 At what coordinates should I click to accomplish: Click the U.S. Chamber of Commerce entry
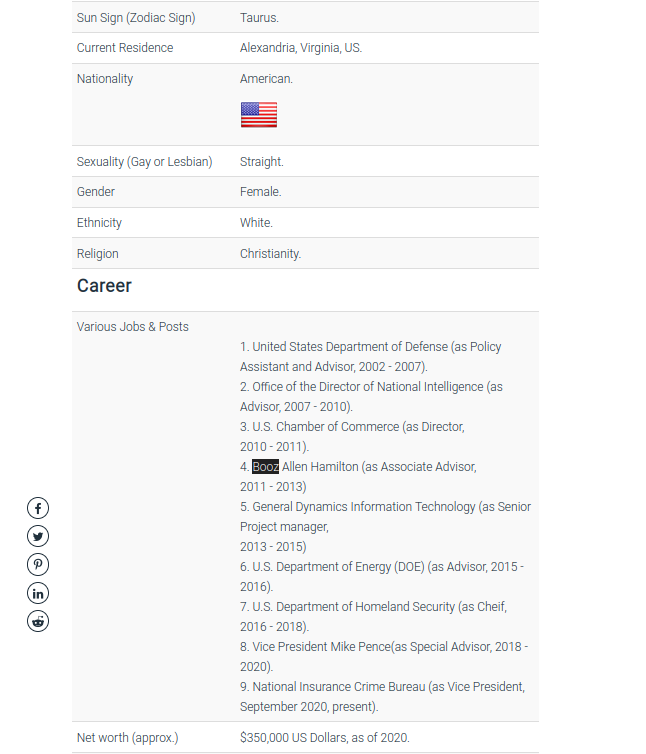coord(352,437)
